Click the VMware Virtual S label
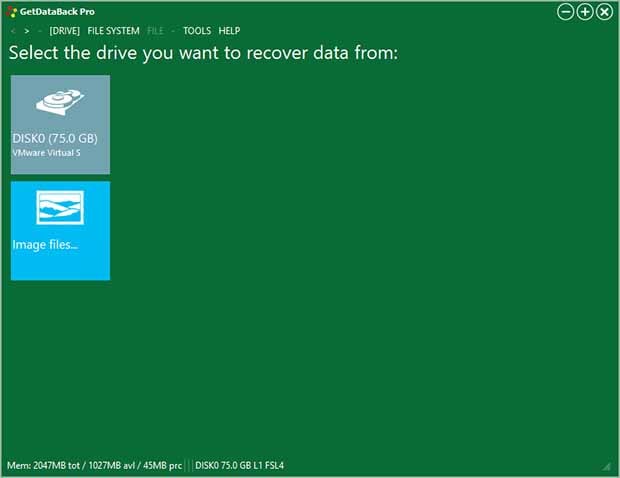620x478 pixels. pos(46,153)
